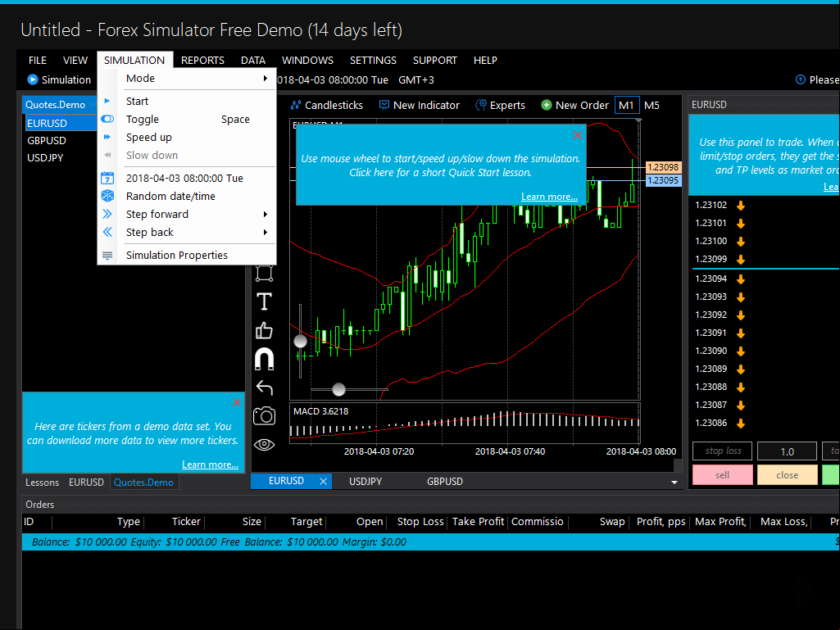Select the text tool in chart toolbar
This screenshot has height=630, width=840.
264,301
